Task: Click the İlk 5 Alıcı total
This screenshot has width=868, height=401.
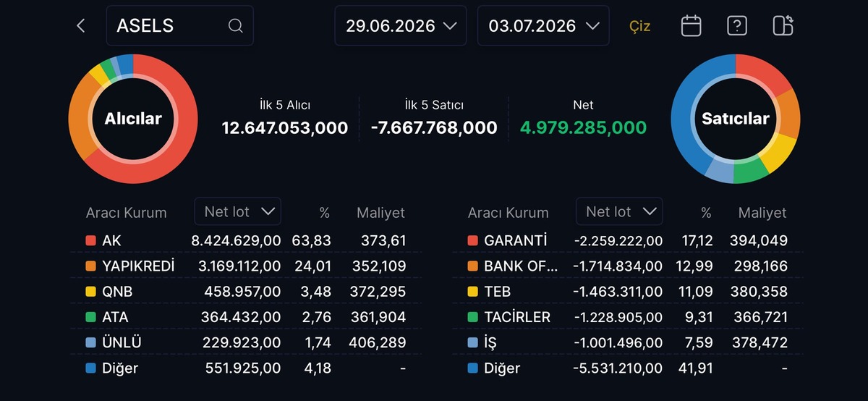Action: pos(285,128)
